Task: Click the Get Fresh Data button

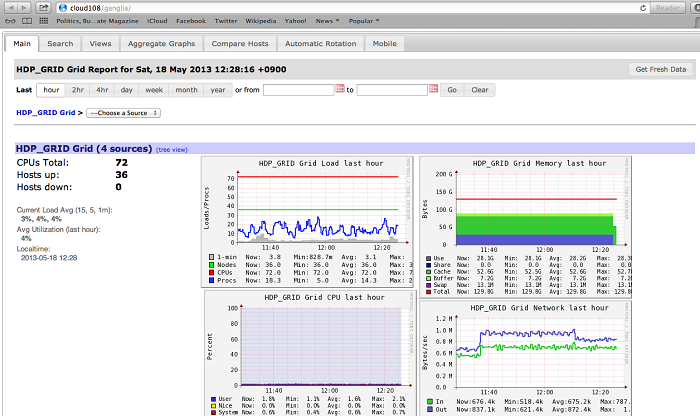Action: coord(661,69)
